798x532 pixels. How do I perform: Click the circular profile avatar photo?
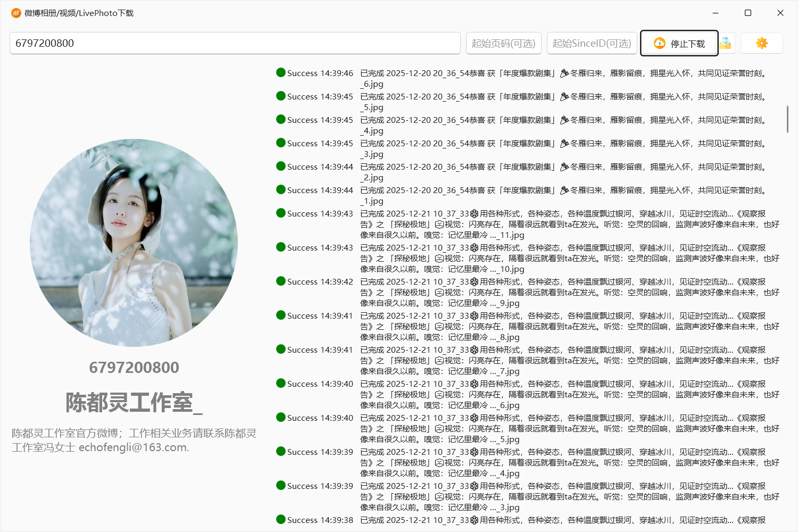[x=134, y=243]
